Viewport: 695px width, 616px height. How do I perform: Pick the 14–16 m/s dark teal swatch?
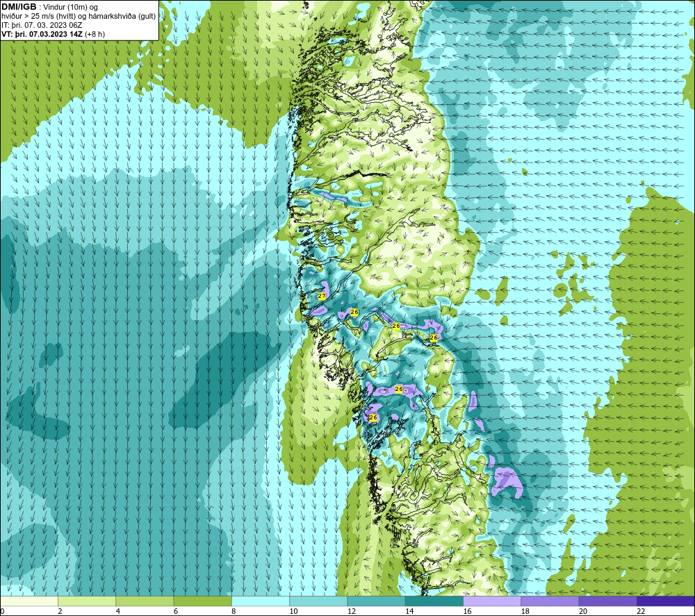(434, 601)
